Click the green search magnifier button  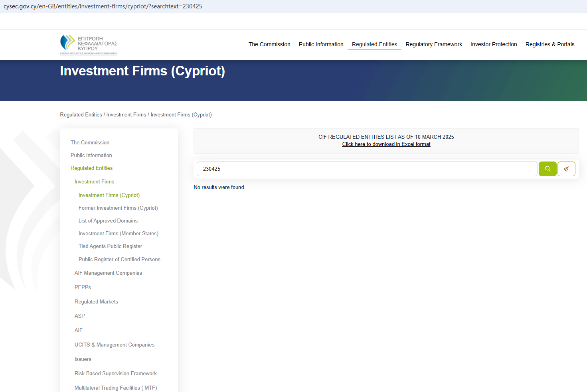[x=547, y=169]
